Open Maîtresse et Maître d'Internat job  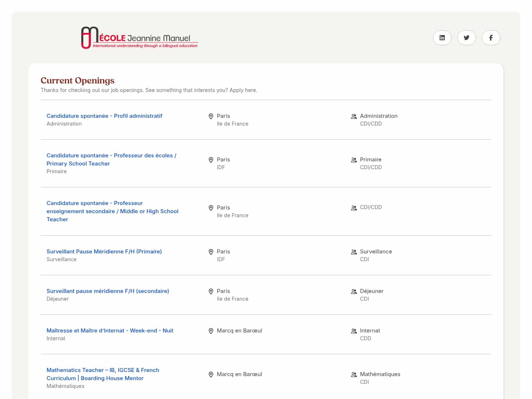coord(110,331)
